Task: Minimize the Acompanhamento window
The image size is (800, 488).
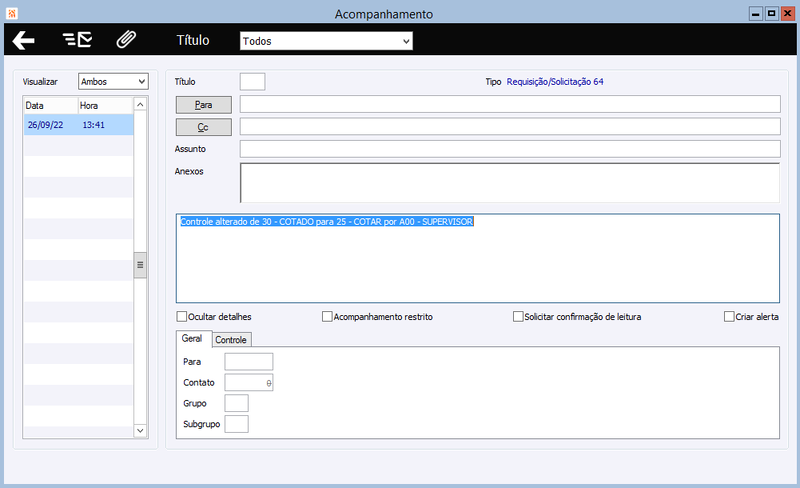Action: (x=756, y=14)
